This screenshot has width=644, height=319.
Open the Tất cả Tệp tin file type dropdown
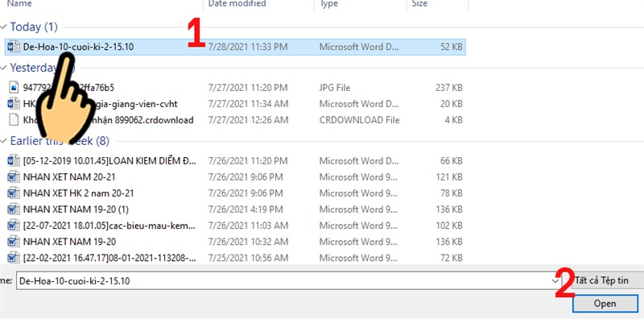pos(607,281)
